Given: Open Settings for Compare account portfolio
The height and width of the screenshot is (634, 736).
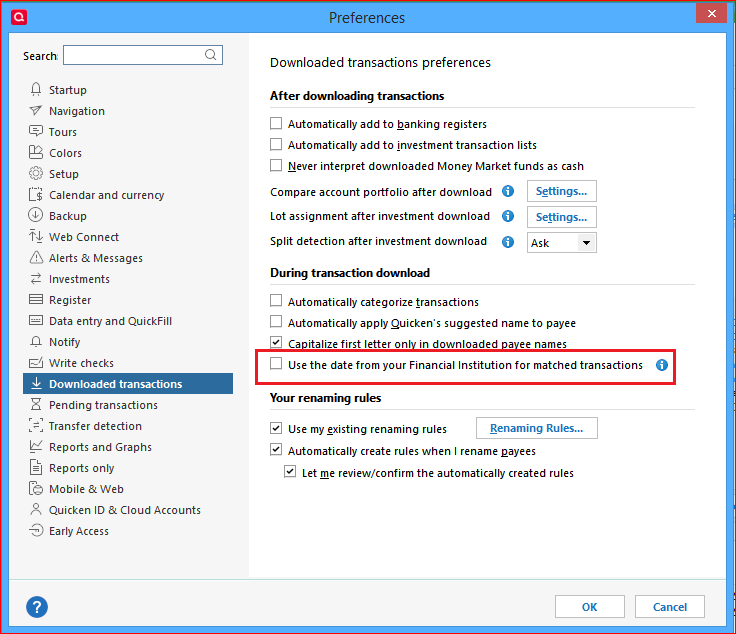Looking at the screenshot, I should tap(561, 191).
